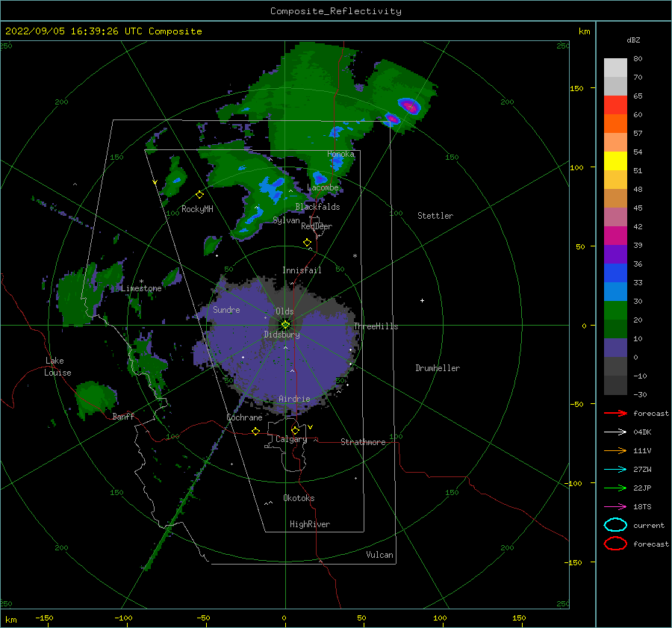This screenshot has width=672, height=628.
Task: Click the 10 dBZ violet swatch
Action: (x=615, y=348)
